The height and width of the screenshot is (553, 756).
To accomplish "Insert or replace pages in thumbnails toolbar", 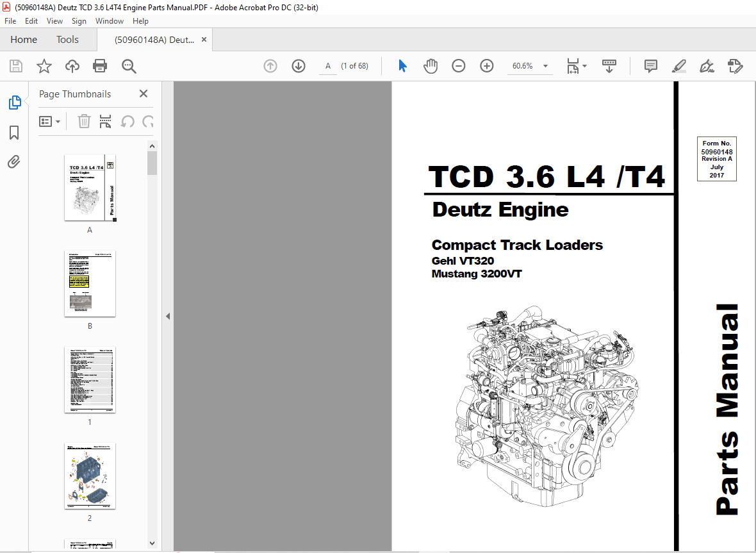I will tap(105, 121).
